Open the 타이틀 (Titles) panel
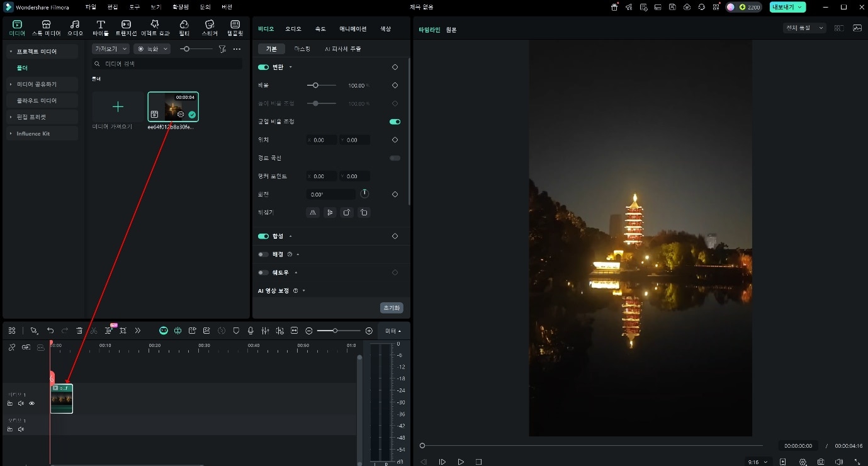The image size is (868, 466). [101, 28]
